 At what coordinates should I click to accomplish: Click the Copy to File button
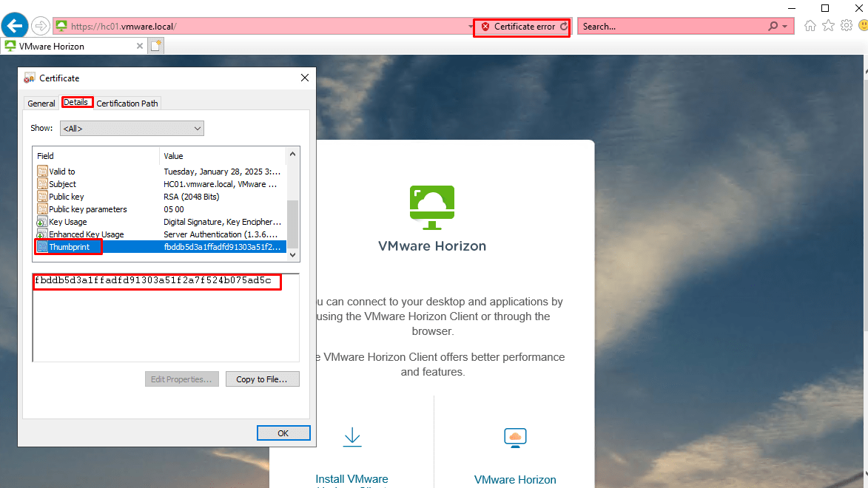[262, 379]
